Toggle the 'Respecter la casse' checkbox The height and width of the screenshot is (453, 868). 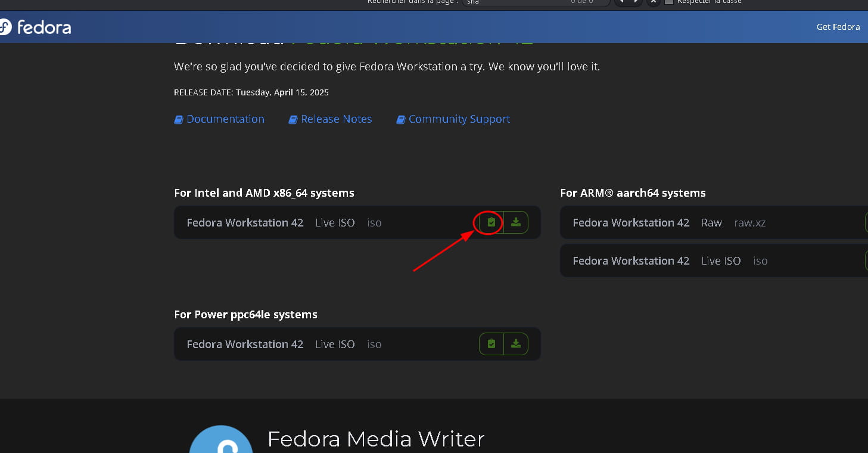pyautogui.click(x=669, y=2)
